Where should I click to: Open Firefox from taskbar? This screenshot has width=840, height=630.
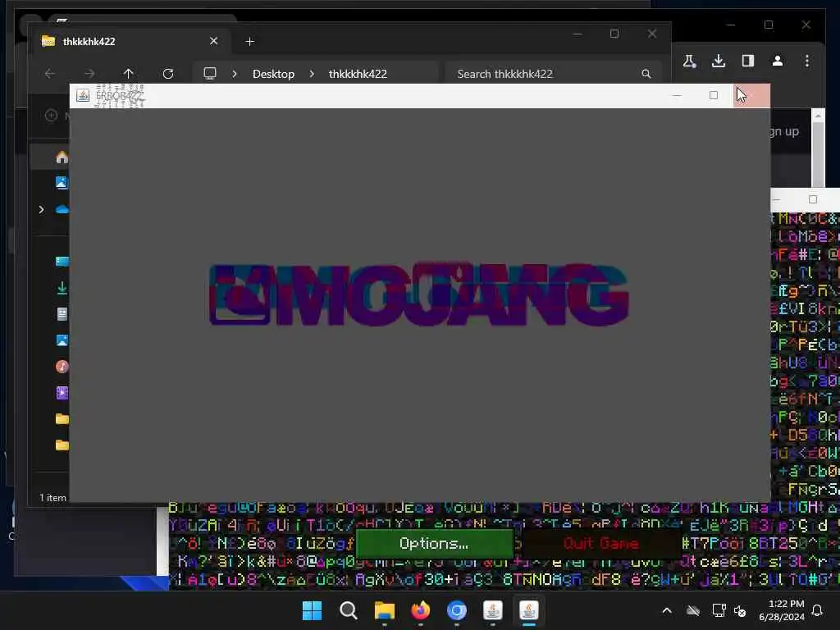pos(421,610)
